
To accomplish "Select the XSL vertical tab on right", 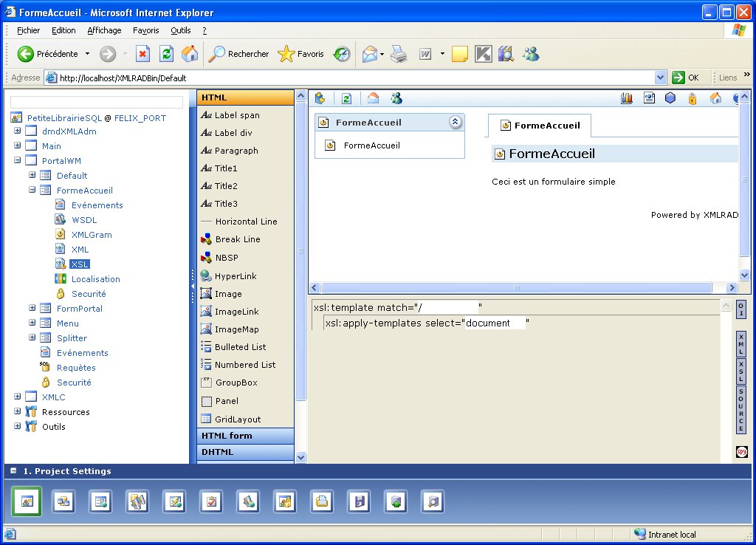I will click(x=741, y=371).
